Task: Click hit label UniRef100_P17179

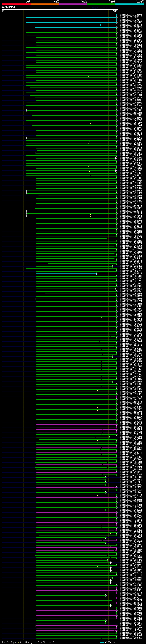Action: point(131,58)
